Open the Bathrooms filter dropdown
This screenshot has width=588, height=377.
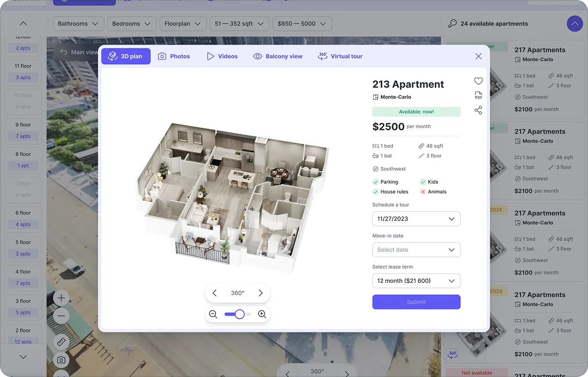point(78,24)
